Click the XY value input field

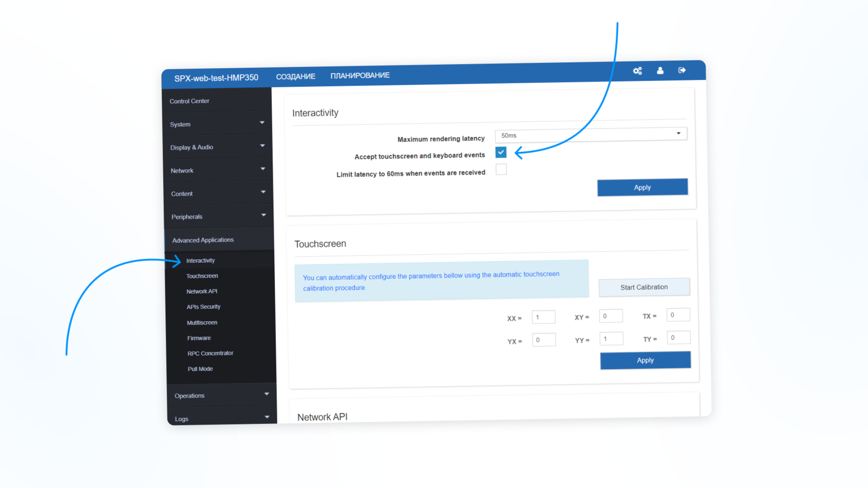point(611,316)
